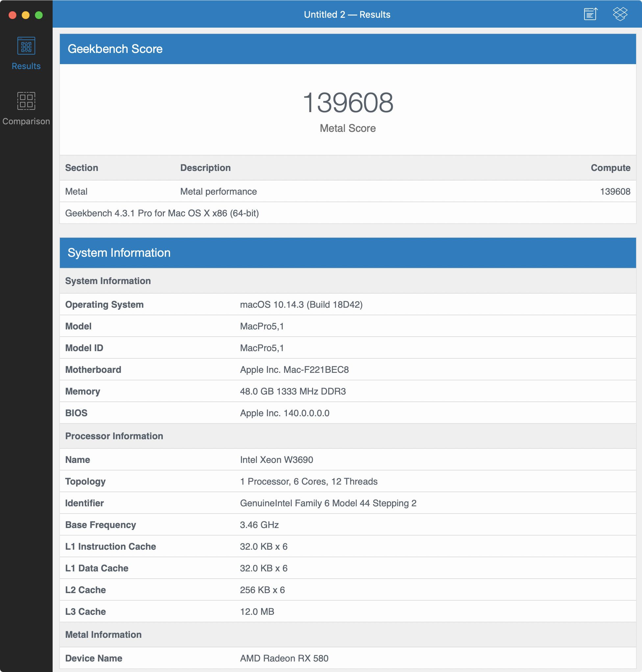Select the Comparison label in sidebar
Image resolution: width=642 pixels, height=672 pixels.
26,121
